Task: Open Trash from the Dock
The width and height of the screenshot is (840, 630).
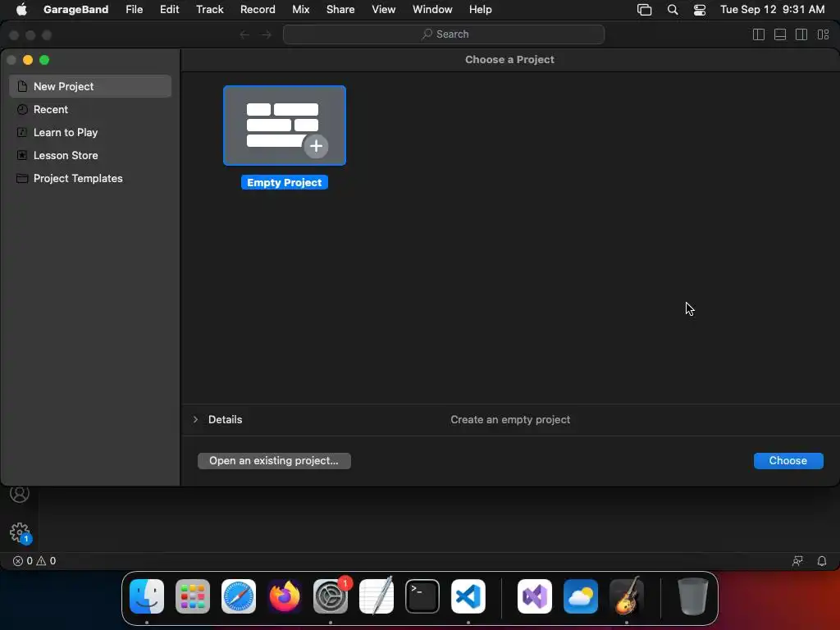Action: point(692,596)
